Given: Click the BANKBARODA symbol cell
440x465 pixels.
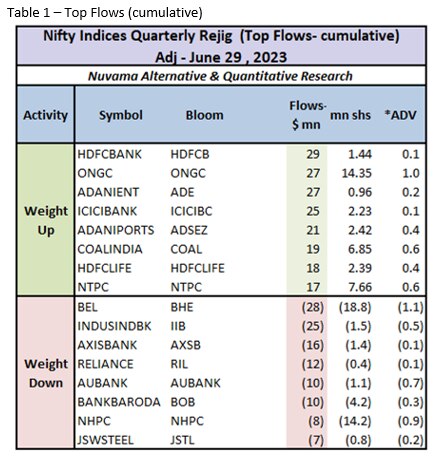Looking at the screenshot, I should [119, 402].
